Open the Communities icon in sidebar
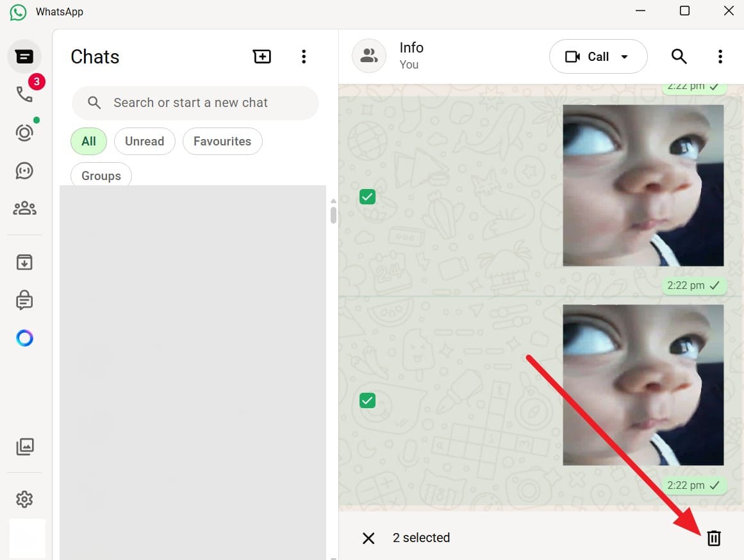 (24, 208)
